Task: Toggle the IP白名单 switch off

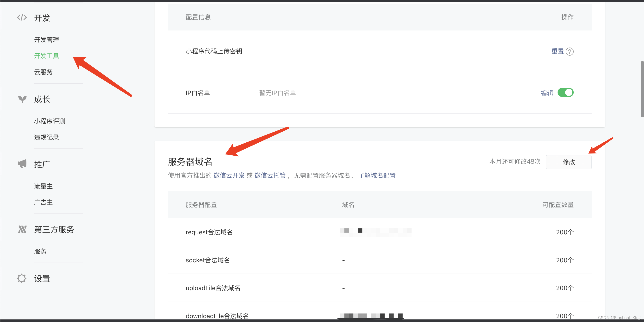Action: click(x=565, y=93)
